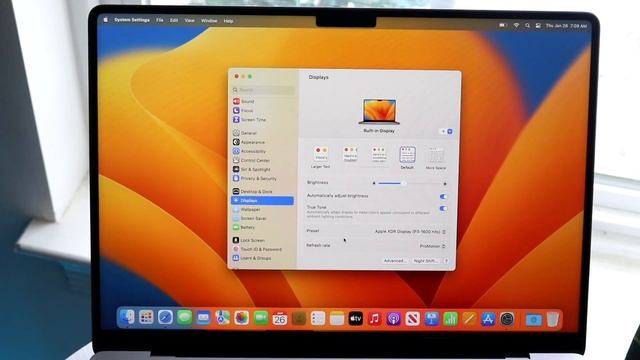Open the File menu

[160, 20]
